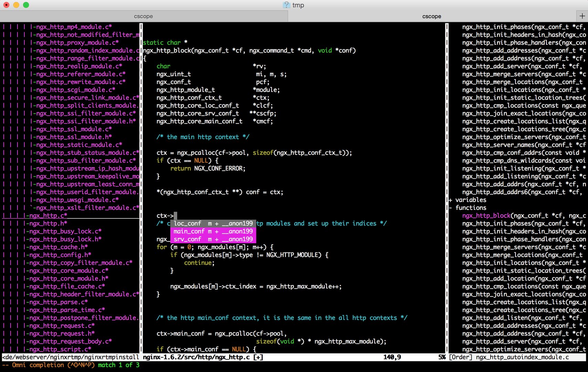Image resolution: width=588 pixels, height=372 pixels.
Task: Switch to the first cscope tab
Action: point(143,16)
